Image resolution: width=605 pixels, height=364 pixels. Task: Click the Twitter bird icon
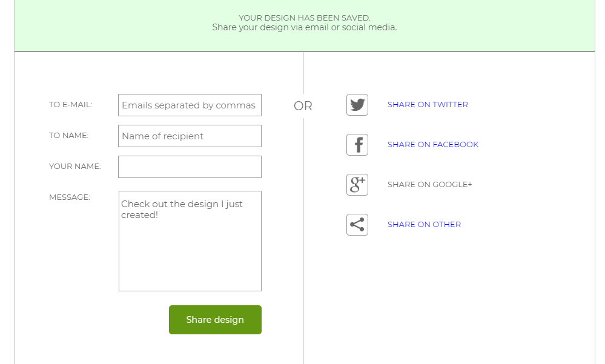[357, 105]
